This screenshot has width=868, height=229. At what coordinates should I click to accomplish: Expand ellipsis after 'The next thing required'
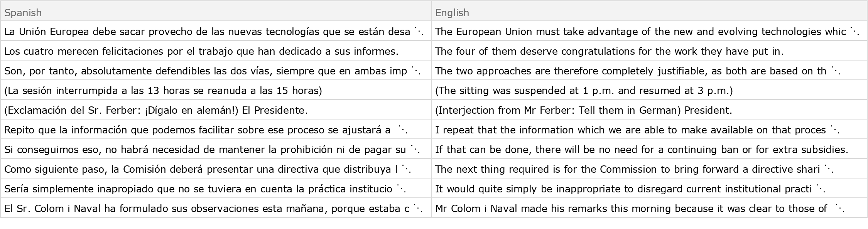point(828,169)
